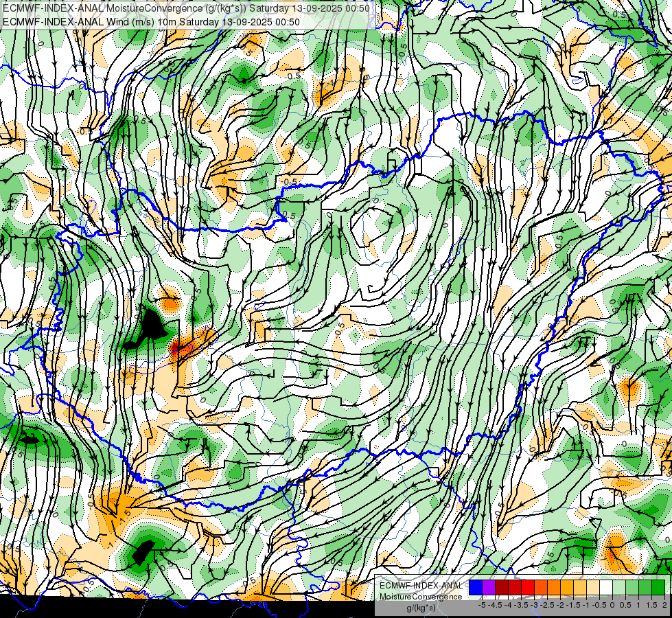Screen dimensions: 672x618
Task: Select the pale peach swatch between -1 and -0.5
Action: [593, 588]
